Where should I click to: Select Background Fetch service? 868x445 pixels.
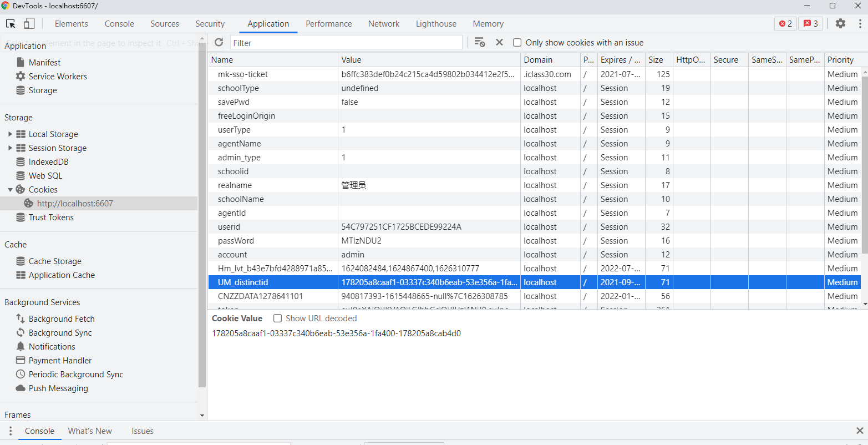(62, 319)
